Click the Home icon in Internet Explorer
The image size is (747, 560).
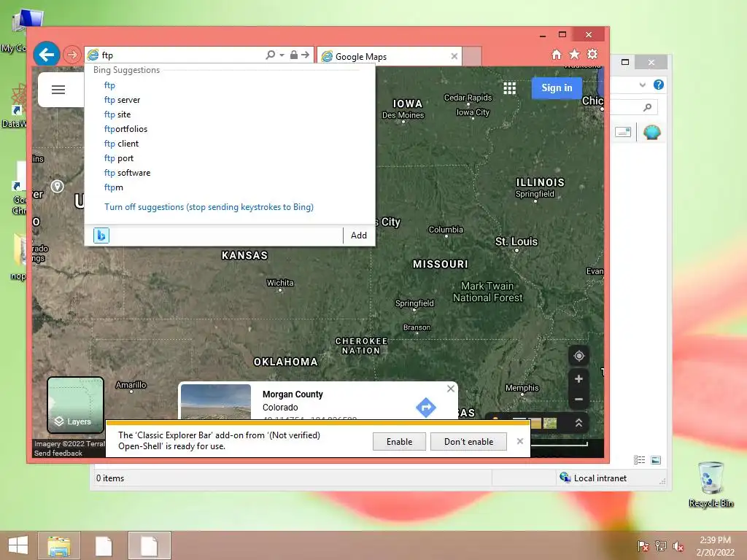pyautogui.click(x=557, y=54)
